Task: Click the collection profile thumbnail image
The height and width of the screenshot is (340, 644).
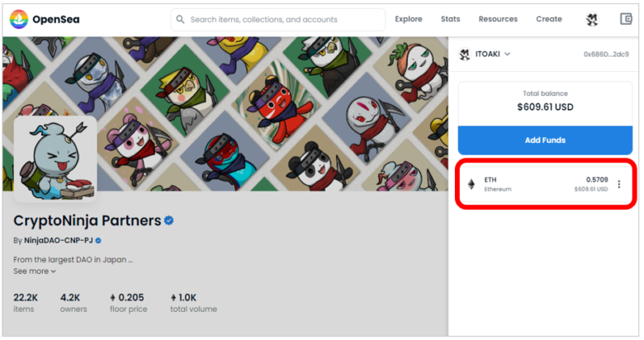Action: 55,159
